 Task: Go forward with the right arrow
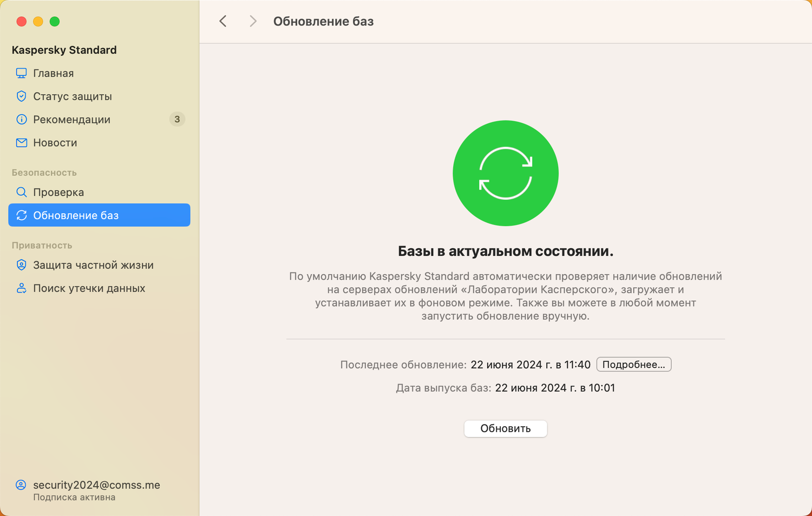tap(253, 21)
